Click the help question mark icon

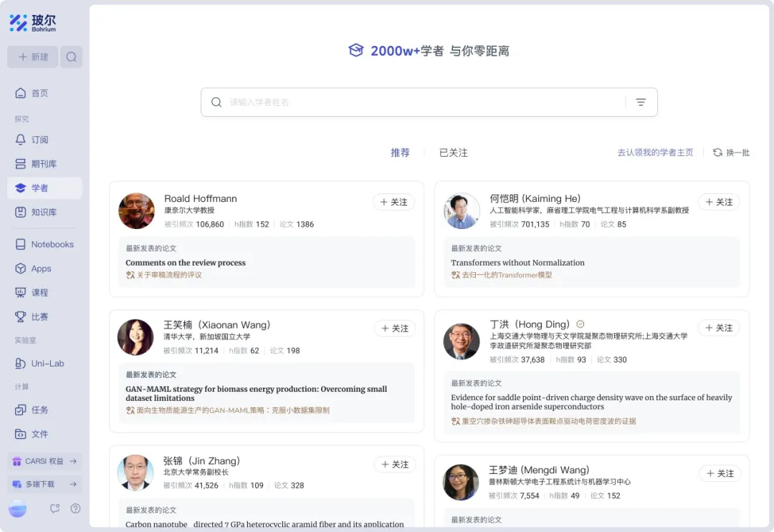click(x=75, y=508)
